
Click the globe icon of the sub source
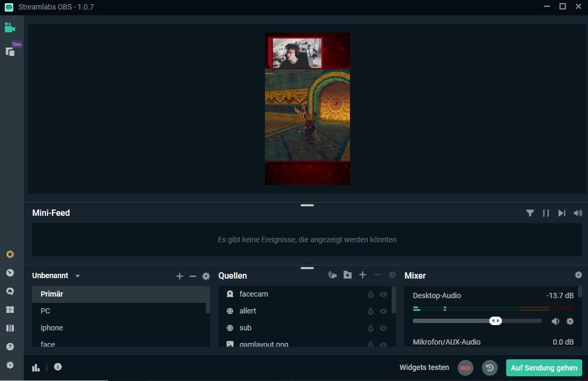230,328
